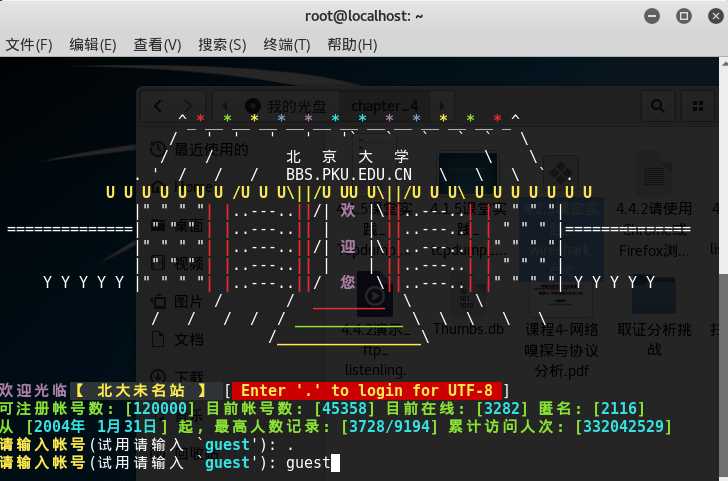Click the 北大未名站 highlighted text

(x=140, y=390)
